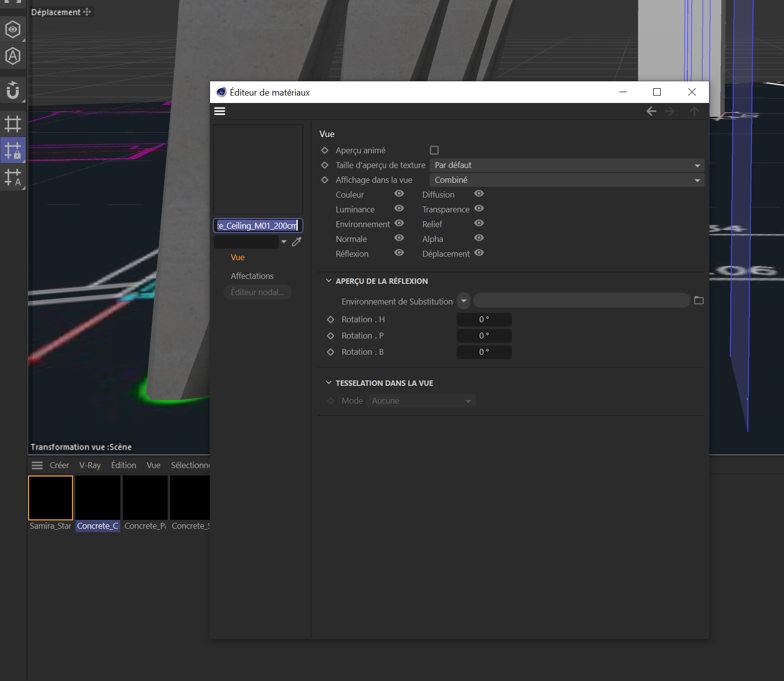Toggle Environnement channel visibility eye
Screen dimensions: 784x681
(399, 223)
